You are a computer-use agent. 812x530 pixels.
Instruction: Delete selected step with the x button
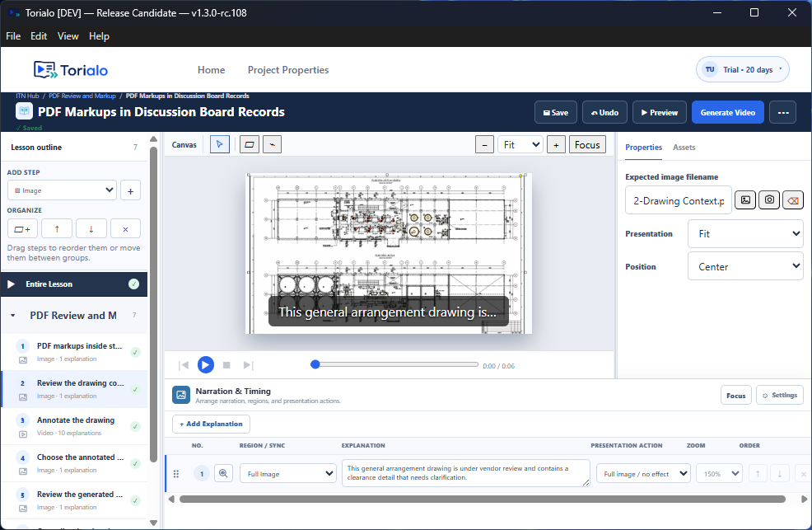125,228
